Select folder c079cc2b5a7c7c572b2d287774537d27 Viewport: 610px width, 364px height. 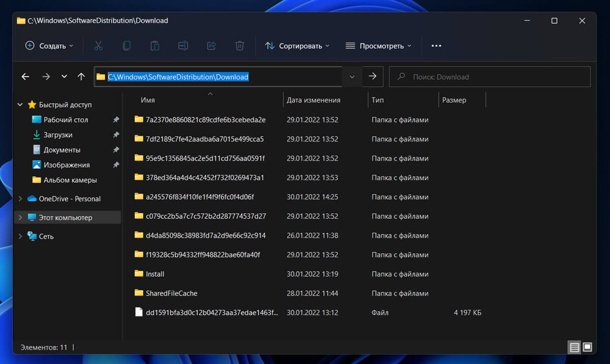206,216
